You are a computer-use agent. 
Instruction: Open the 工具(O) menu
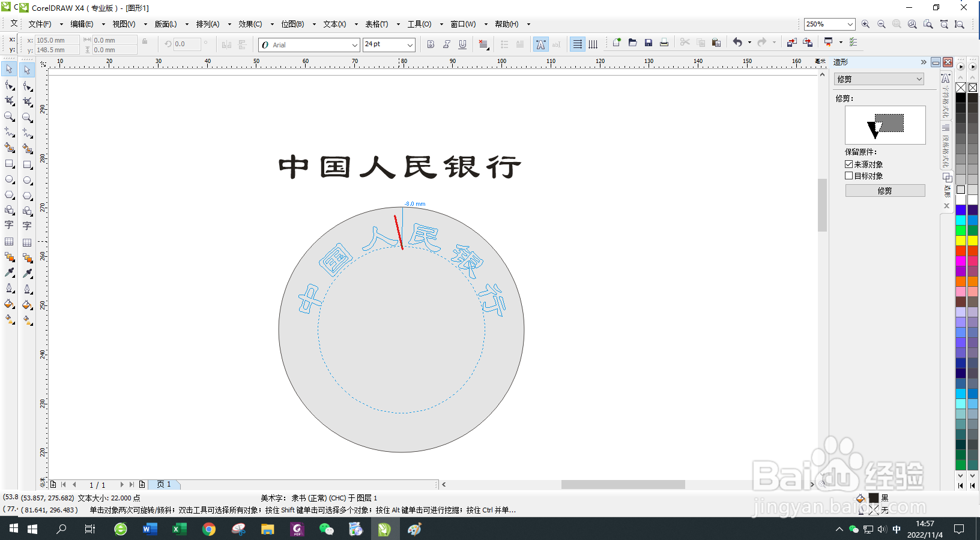click(419, 24)
